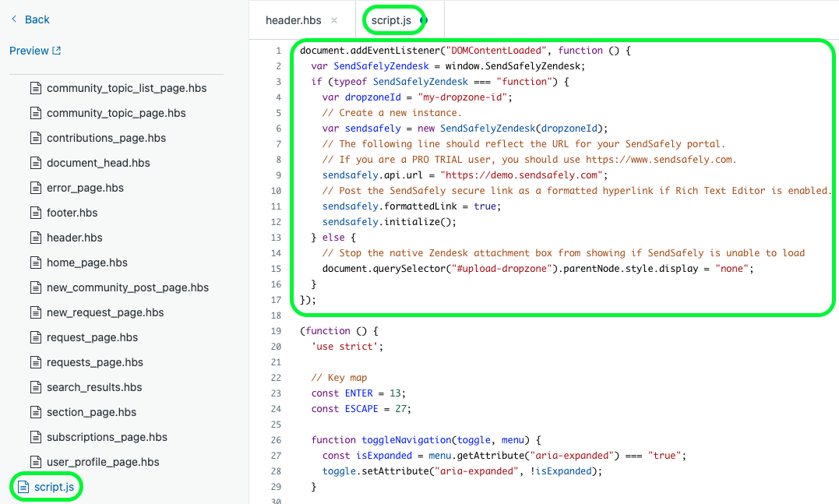
Task: Open error_page.hbs file
Action: click(85, 188)
